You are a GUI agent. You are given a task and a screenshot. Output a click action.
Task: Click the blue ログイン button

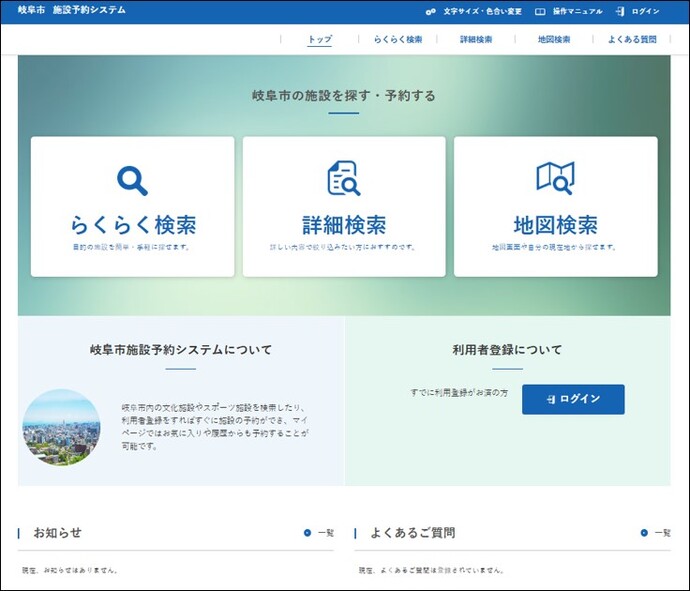(x=573, y=399)
